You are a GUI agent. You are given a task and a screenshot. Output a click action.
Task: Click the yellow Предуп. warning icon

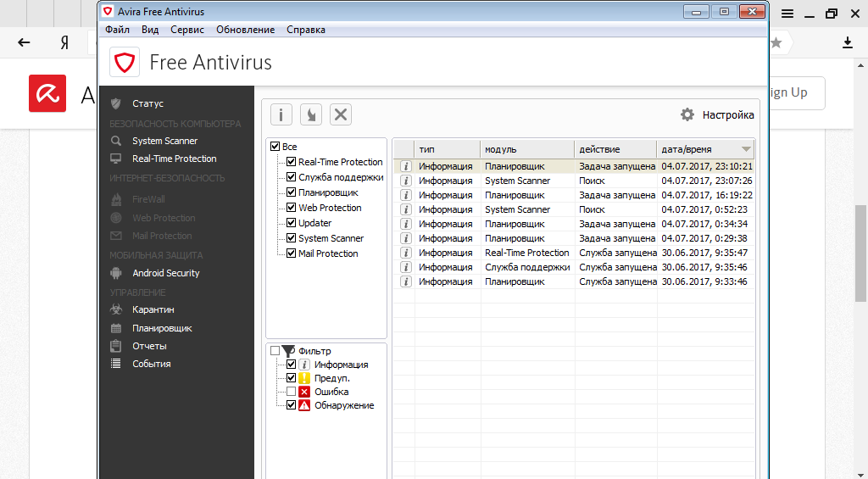click(304, 378)
